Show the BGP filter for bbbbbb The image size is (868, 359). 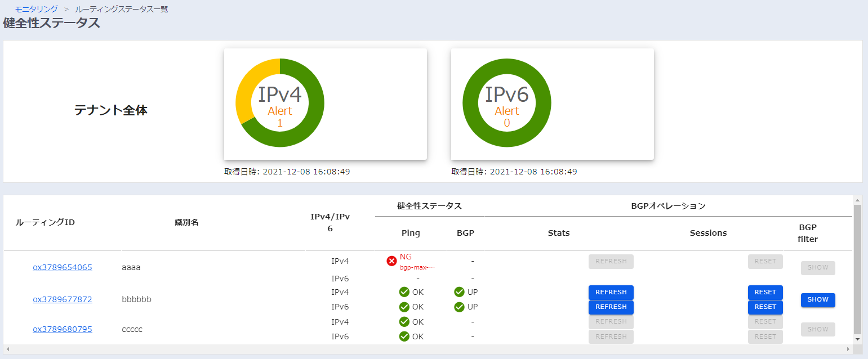(x=817, y=300)
